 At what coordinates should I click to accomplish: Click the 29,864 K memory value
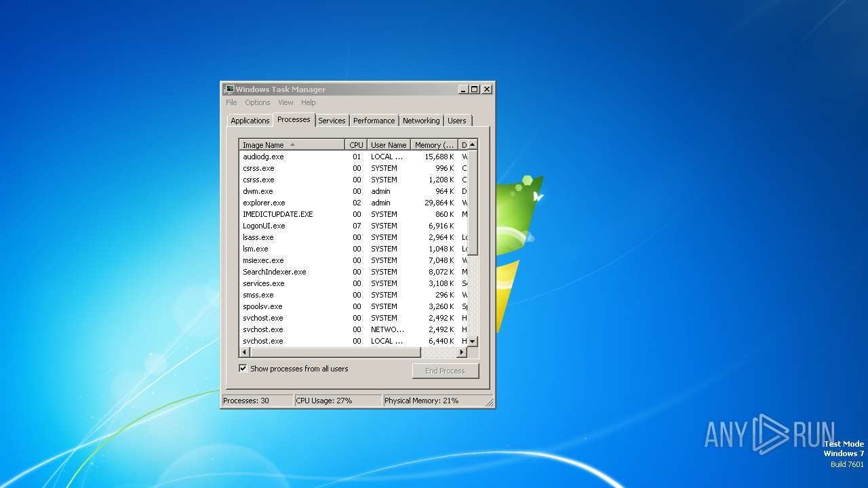(439, 203)
